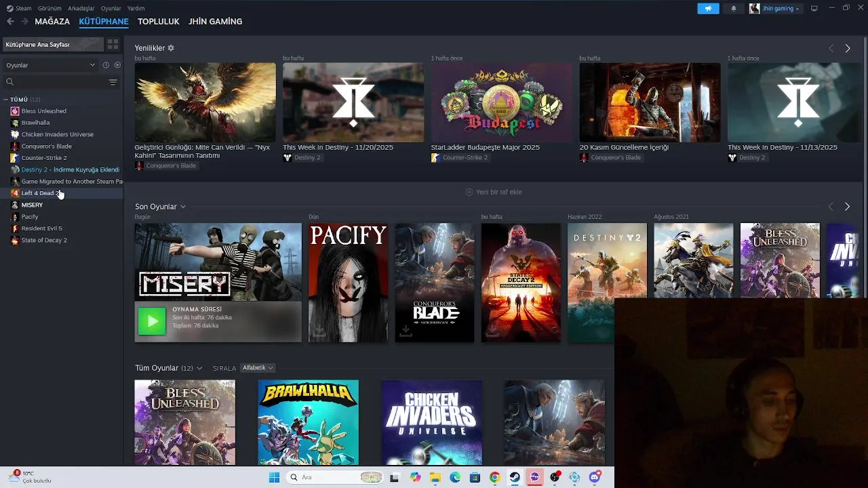
Task: Select Pacify in the sidebar list
Action: (x=29, y=217)
